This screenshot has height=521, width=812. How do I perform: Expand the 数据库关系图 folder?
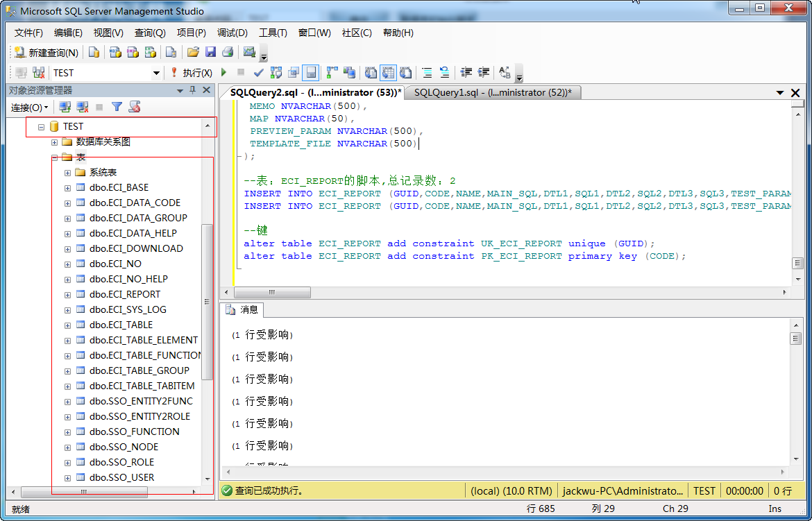(x=54, y=142)
